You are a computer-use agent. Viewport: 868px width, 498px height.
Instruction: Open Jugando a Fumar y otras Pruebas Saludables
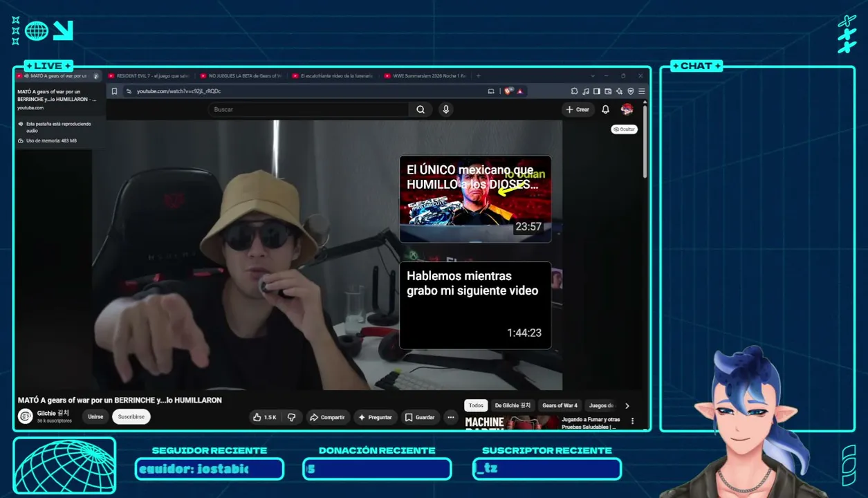[591, 423]
